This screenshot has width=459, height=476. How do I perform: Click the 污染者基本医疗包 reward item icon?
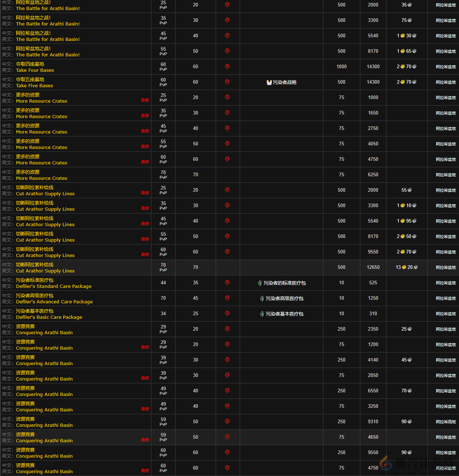(x=262, y=314)
